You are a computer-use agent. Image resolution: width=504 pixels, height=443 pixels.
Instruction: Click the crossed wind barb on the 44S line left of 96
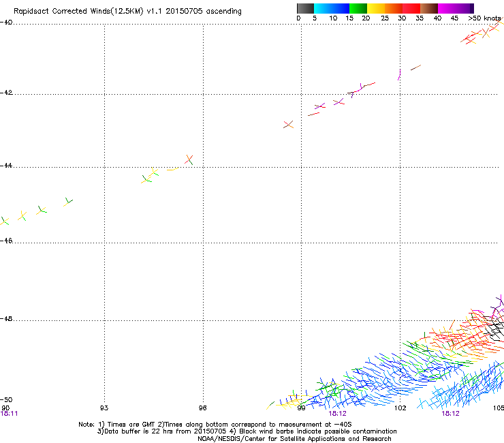pos(189,159)
